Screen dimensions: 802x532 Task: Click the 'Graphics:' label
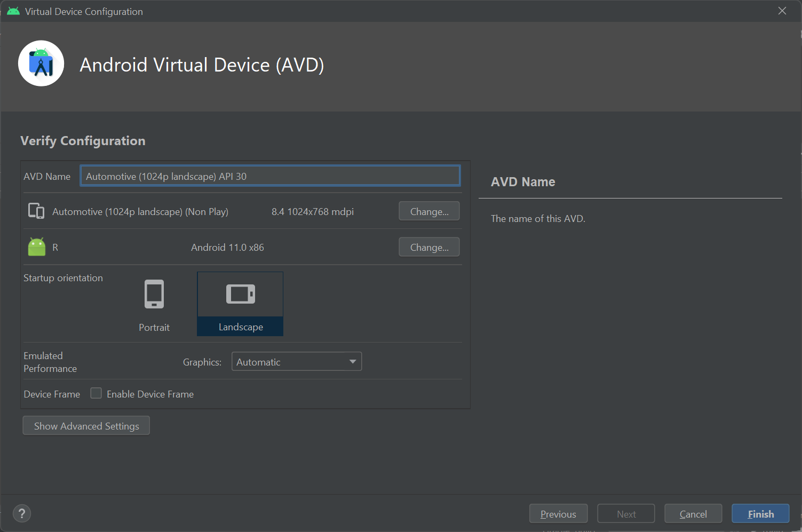click(202, 362)
